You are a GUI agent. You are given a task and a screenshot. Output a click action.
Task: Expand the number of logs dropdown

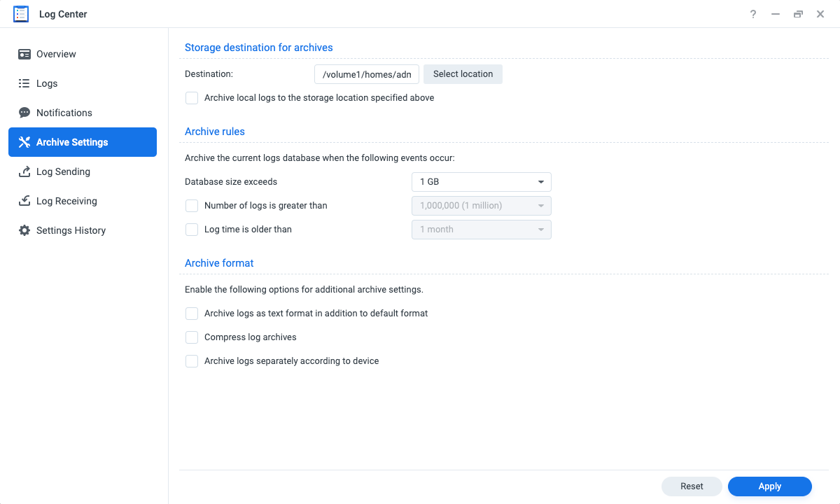tap(481, 206)
